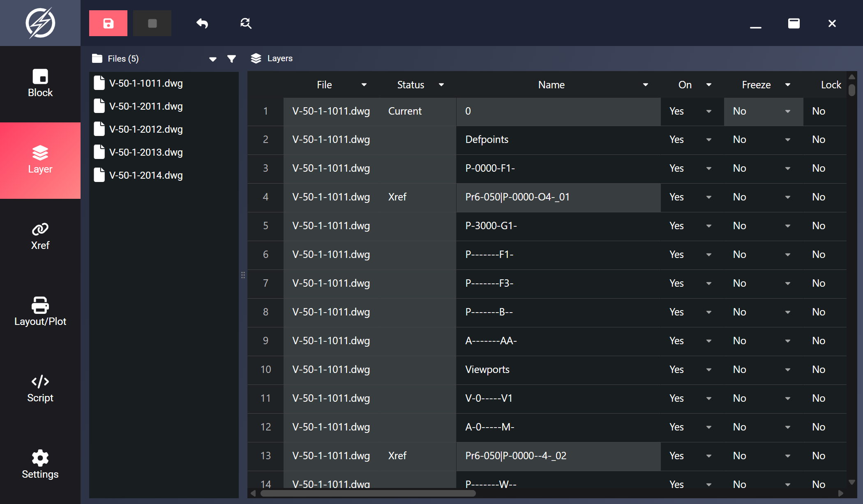Open Freeze dropdown for Viewports layer
The height and width of the screenshot is (504, 863).
[788, 370]
